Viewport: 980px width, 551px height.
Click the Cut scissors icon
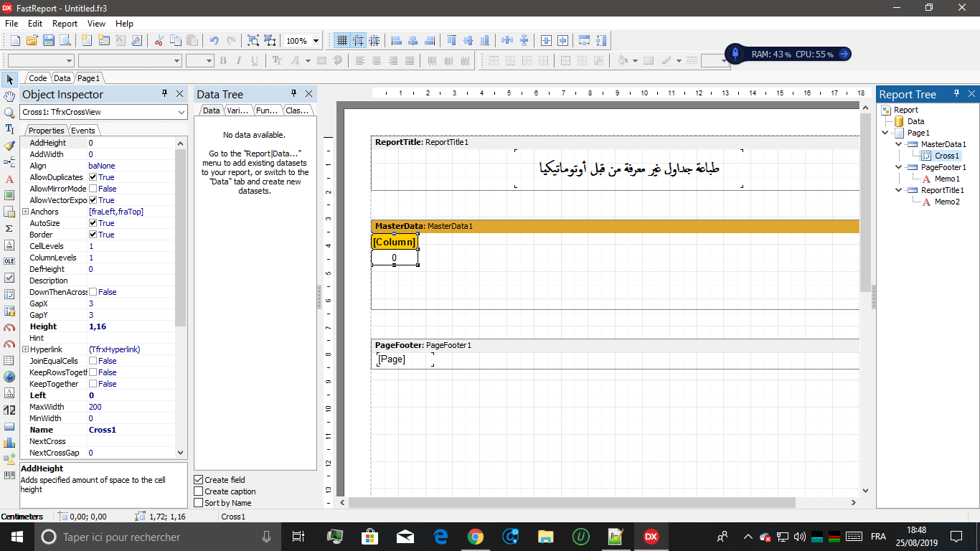point(159,41)
